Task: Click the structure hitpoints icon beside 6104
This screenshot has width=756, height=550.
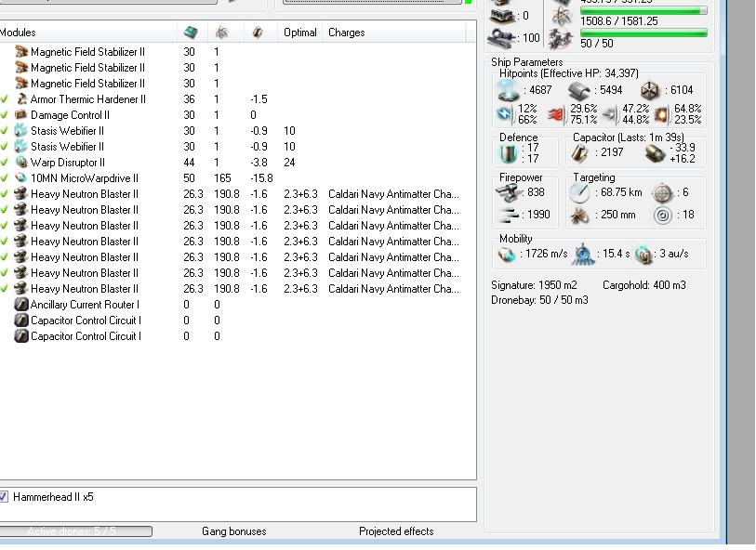Action: tap(649, 90)
